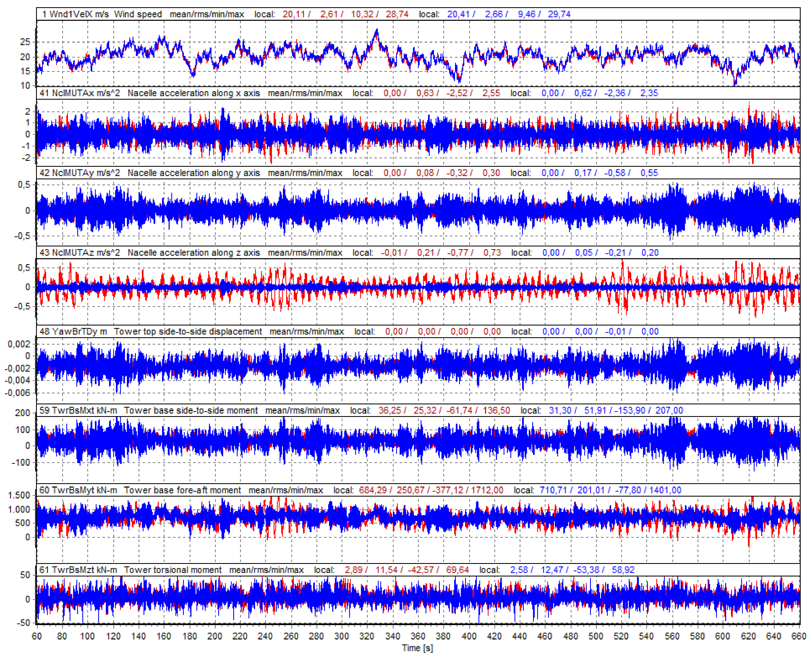Image resolution: width=812 pixels, height=658 pixels.
Task: Click the Time [s] axis label
Action: point(417,648)
